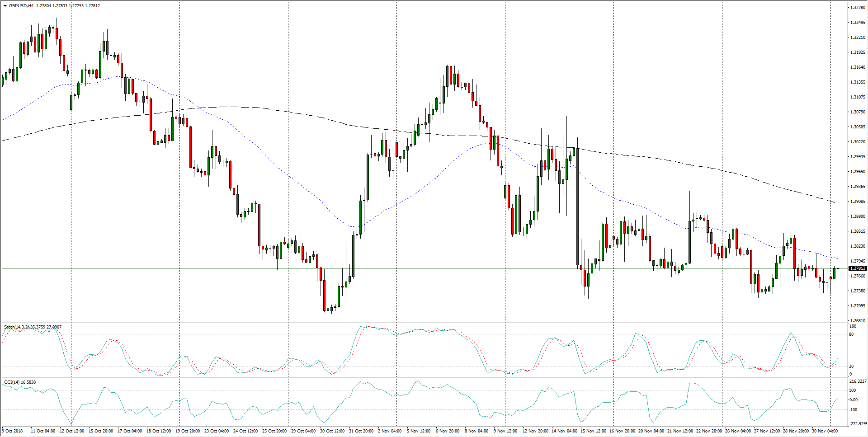The image size is (868, 437).
Task: Click the 15 Nov 12:00 time label
Action: coord(593,431)
